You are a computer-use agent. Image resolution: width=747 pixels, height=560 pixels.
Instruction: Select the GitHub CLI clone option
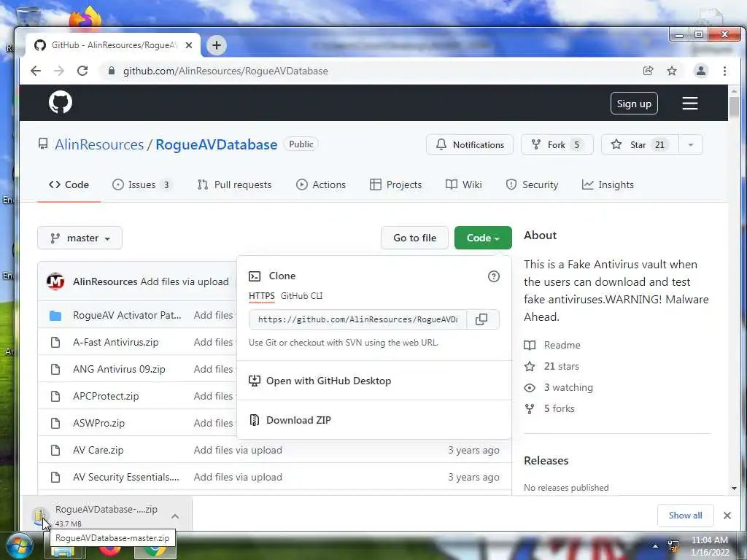pos(301,296)
